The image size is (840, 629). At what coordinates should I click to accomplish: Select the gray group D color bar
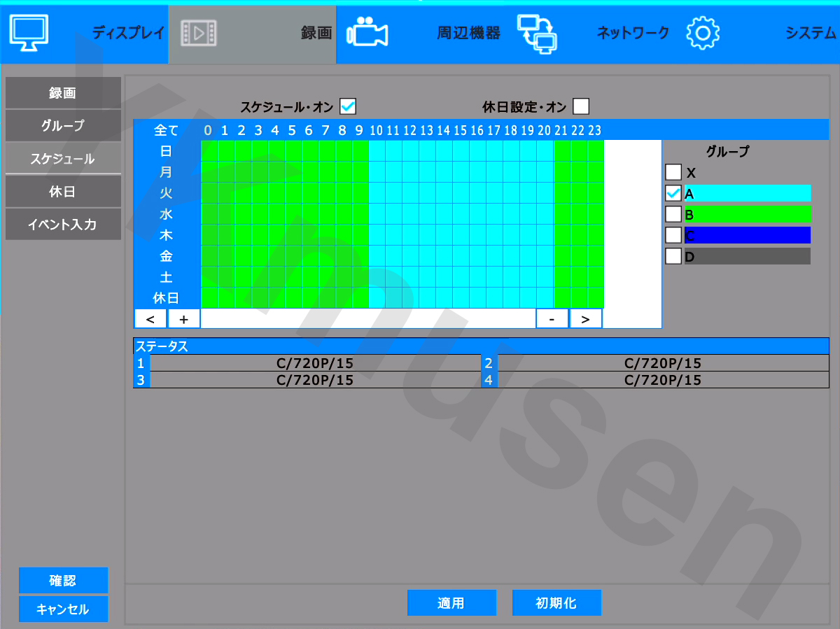click(x=748, y=256)
